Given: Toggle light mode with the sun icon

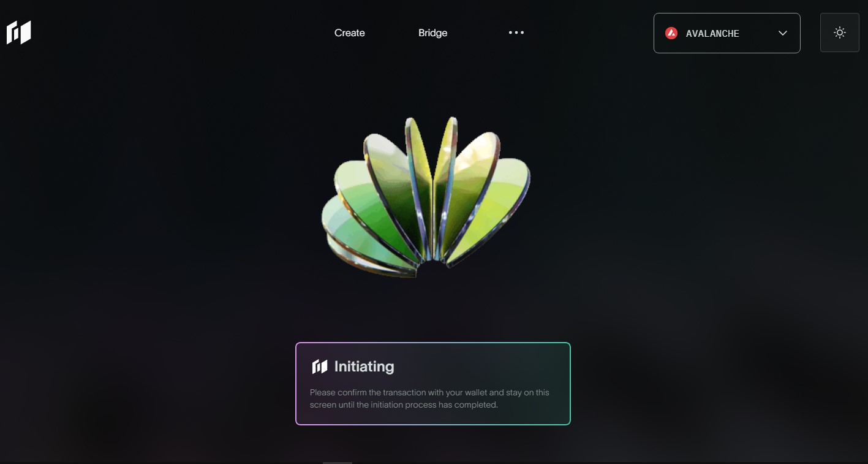Looking at the screenshot, I should 840,32.
